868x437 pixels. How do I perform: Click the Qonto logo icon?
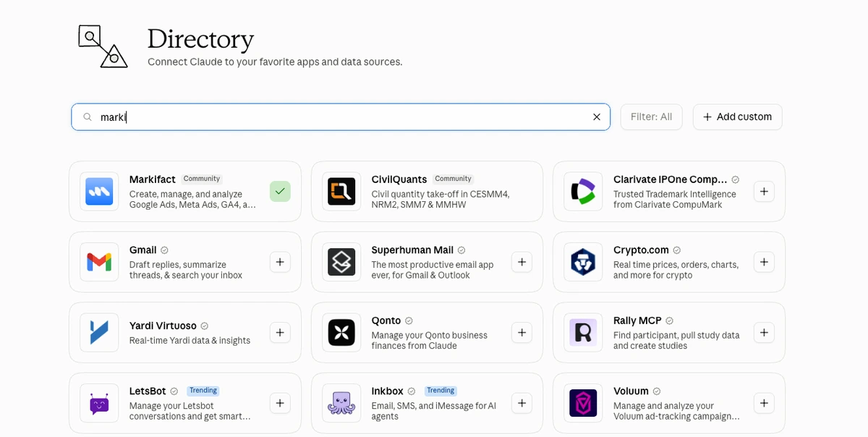coord(341,333)
